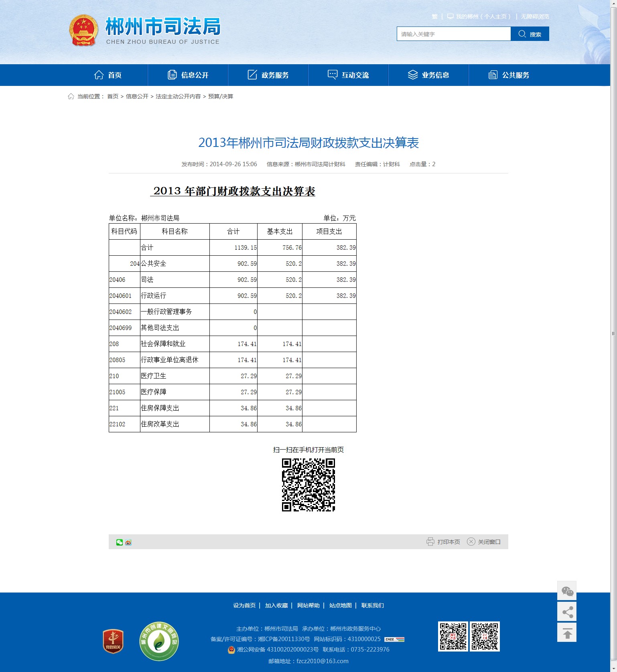Image resolution: width=617 pixels, height=672 pixels.
Task: Click the 基本支出 column header
Action: [280, 231]
